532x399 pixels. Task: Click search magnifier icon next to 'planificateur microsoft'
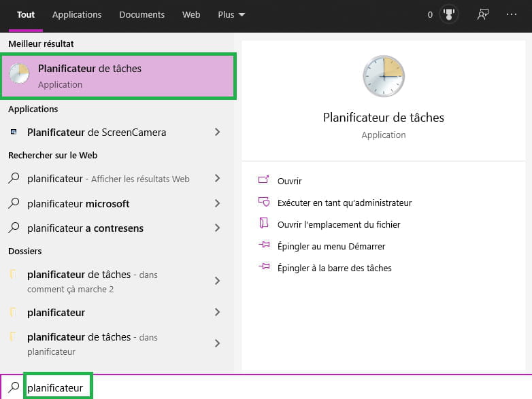(14, 203)
